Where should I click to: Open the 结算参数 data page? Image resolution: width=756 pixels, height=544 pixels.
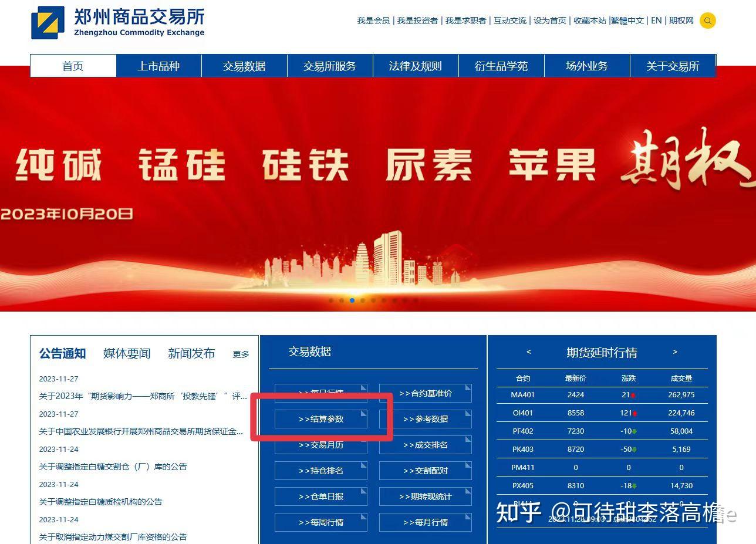coord(321,418)
